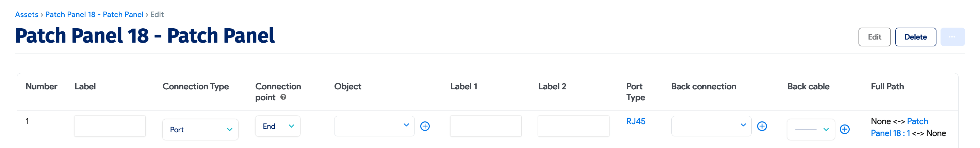Screen dimensions: 980x148
Task: Focus the Label 1 text field
Action: point(486,126)
